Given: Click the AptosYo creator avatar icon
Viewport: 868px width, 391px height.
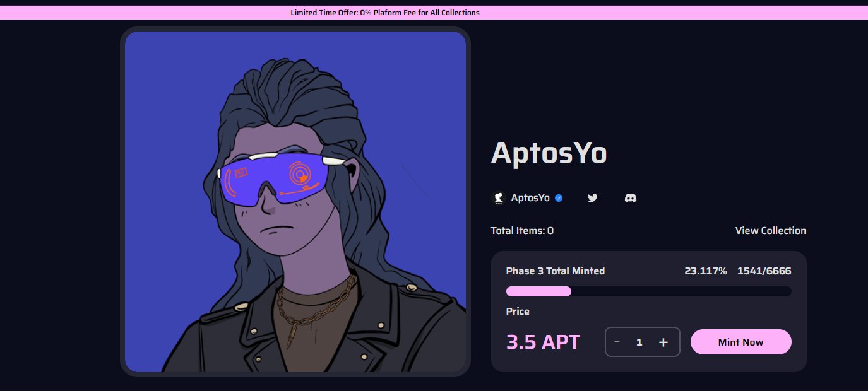Looking at the screenshot, I should [x=498, y=198].
